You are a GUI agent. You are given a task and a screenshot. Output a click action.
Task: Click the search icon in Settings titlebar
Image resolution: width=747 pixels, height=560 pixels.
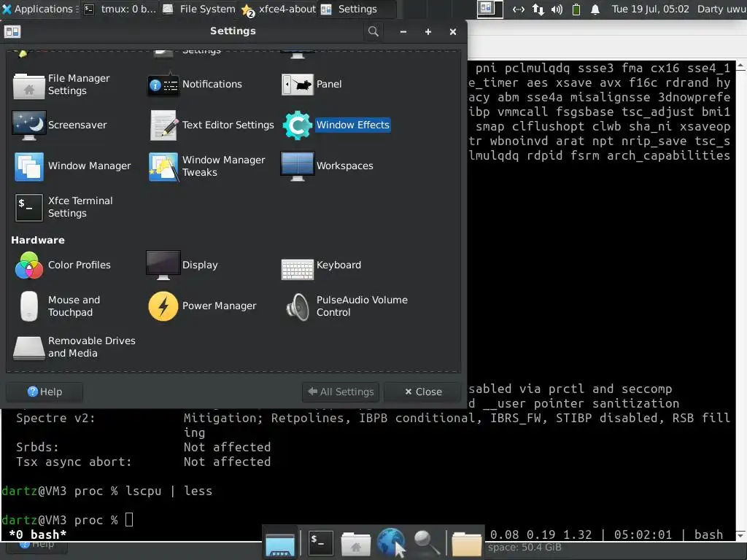pyautogui.click(x=373, y=31)
